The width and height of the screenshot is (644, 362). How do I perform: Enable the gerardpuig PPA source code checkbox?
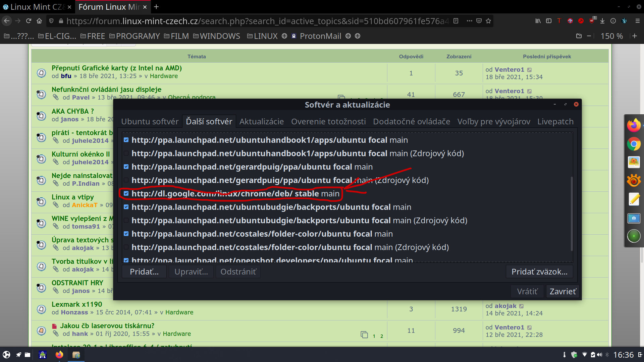(126, 180)
